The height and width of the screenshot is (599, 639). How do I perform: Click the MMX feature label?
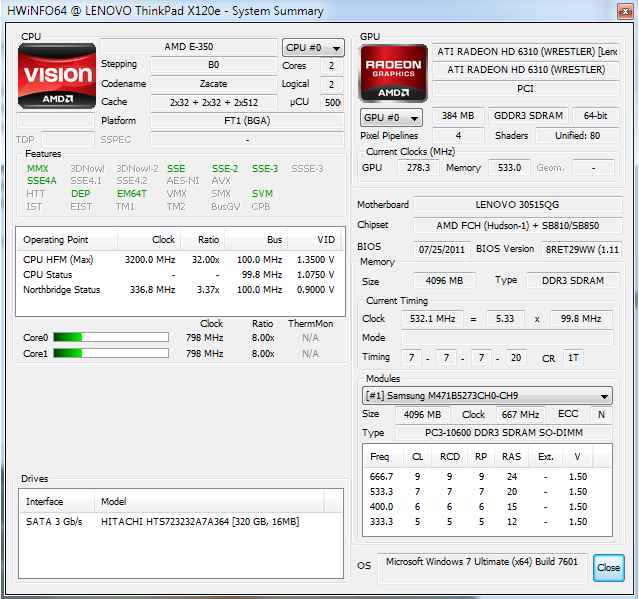[37, 169]
